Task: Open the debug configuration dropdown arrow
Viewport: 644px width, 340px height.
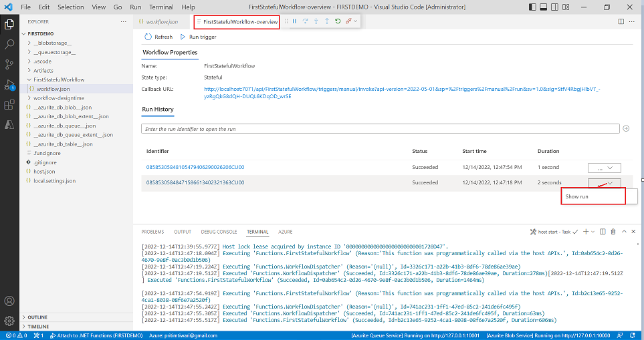Action: pyautogui.click(x=355, y=21)
